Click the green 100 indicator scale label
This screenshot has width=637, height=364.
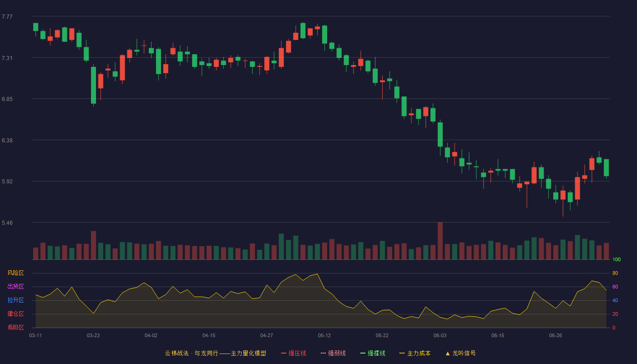click(x=617, y=260)
